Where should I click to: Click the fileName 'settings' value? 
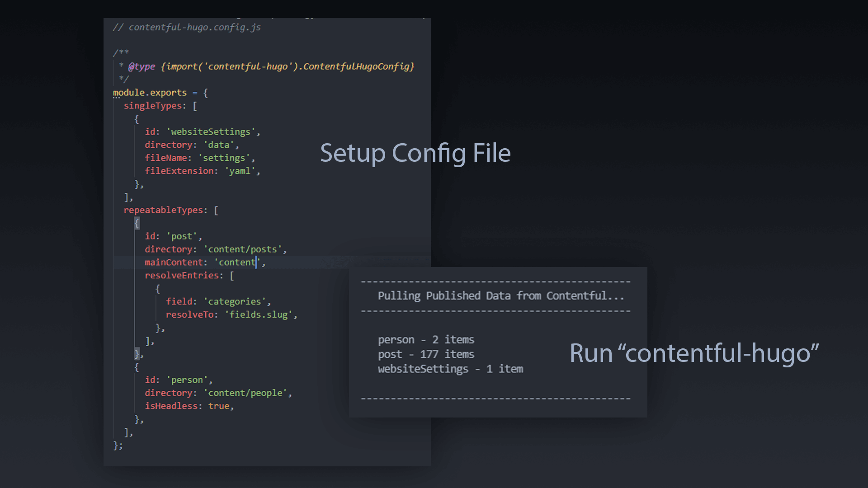pyautogui.click(x=224, y=158)
